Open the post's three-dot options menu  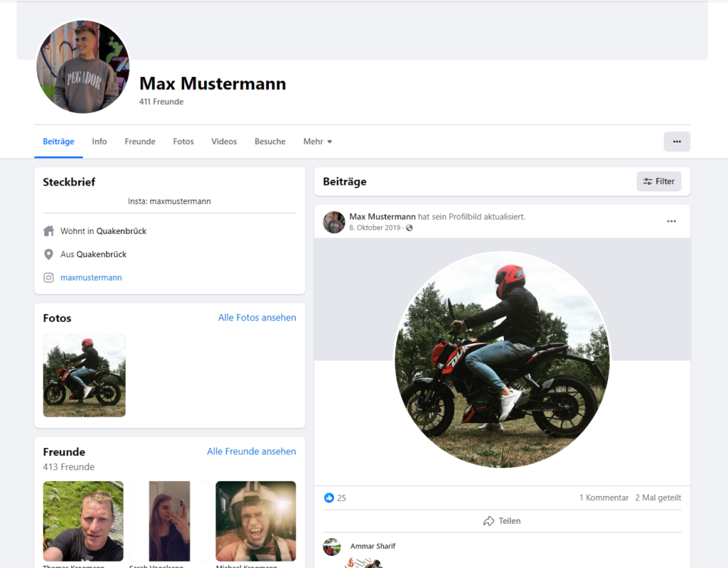click(671, 222)
